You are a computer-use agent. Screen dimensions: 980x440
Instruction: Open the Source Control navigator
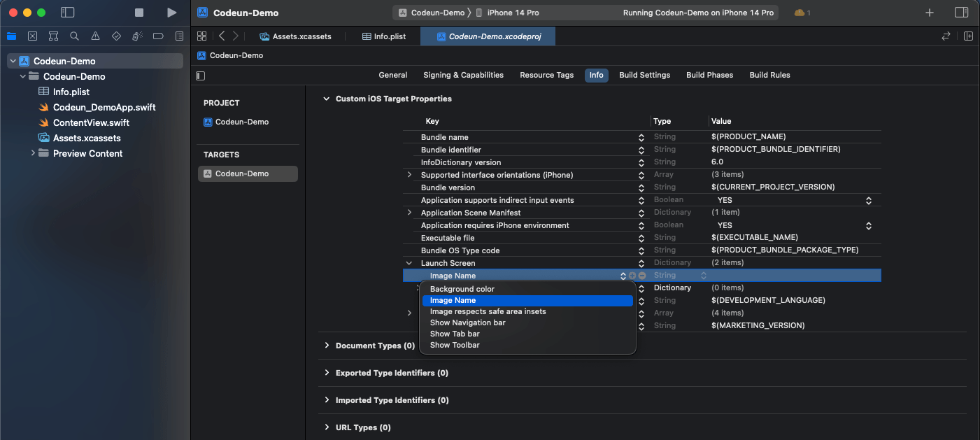(32, 36)
